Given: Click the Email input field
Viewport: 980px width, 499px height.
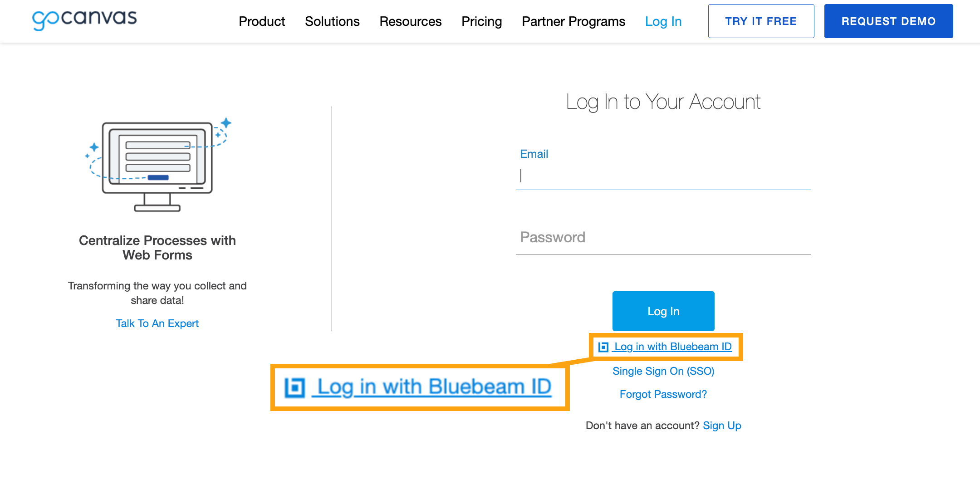Looking at the screenshot, I should (x=663, y=176).
